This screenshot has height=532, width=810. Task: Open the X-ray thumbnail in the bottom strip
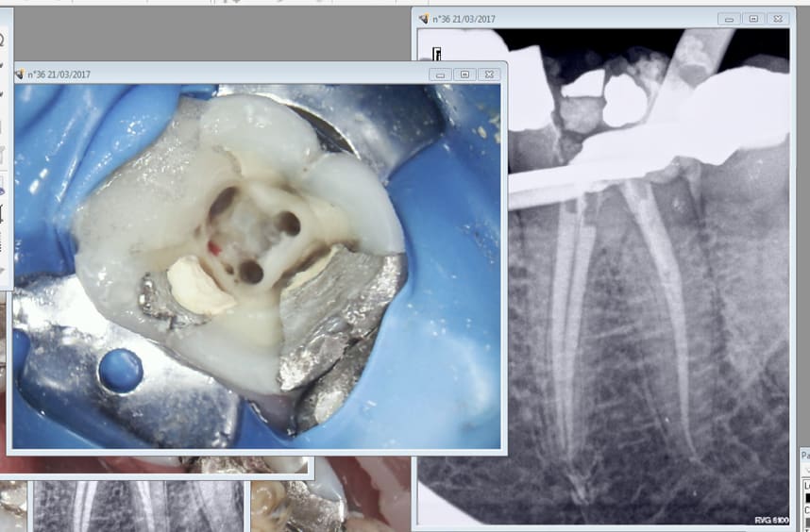(x=142, y=507)
